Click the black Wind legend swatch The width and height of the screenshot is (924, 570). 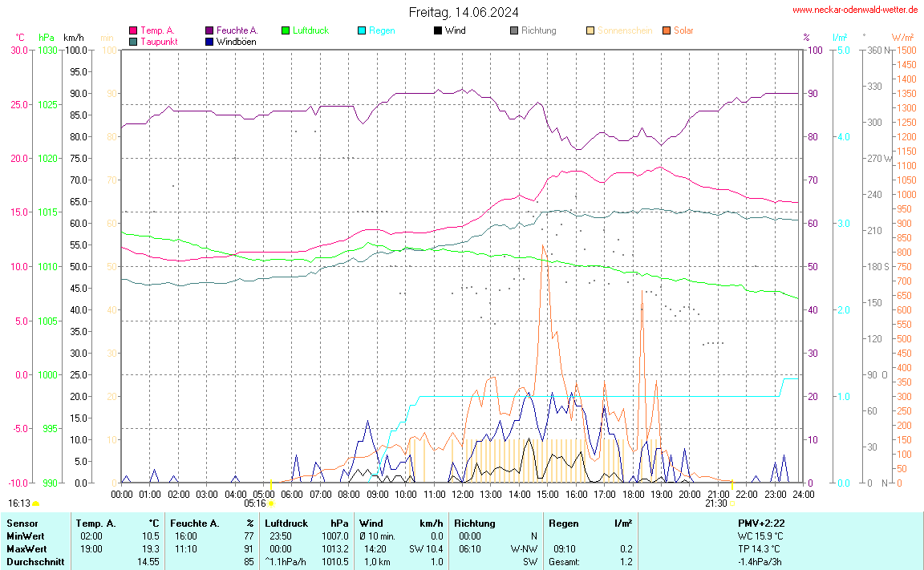click(x=438, y=30)
